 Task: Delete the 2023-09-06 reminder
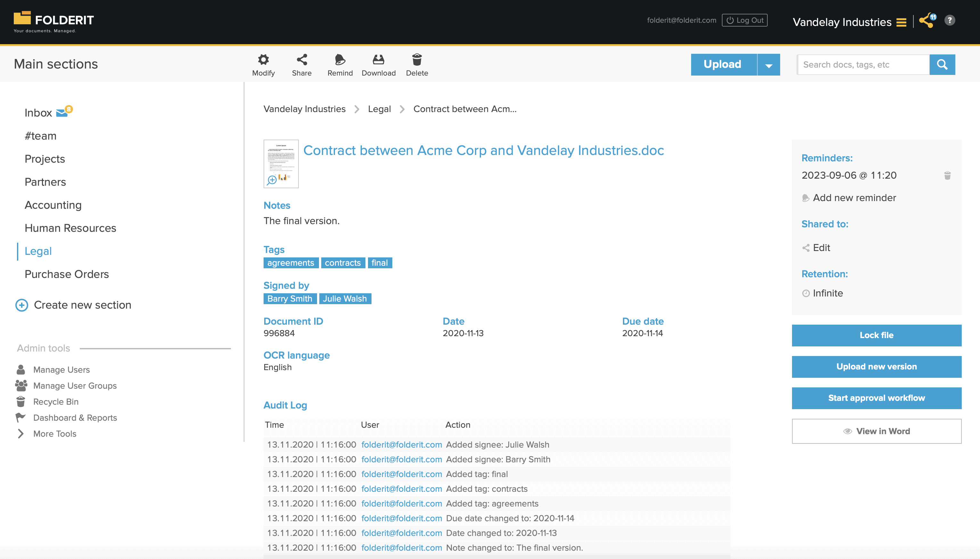click(947, 175)
